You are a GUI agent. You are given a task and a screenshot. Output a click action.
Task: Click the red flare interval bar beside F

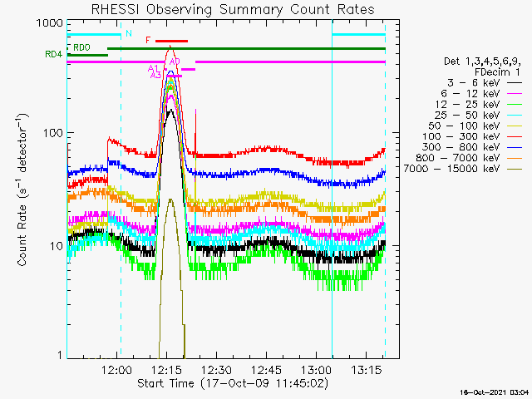[x=172, y=41]
